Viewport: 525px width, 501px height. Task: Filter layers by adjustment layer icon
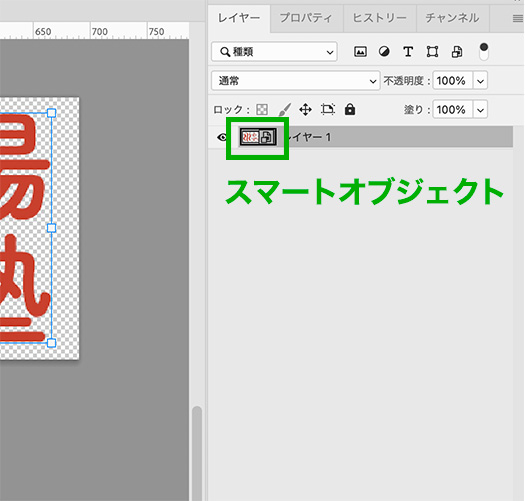pyautogui.click(x=384, y=52)
